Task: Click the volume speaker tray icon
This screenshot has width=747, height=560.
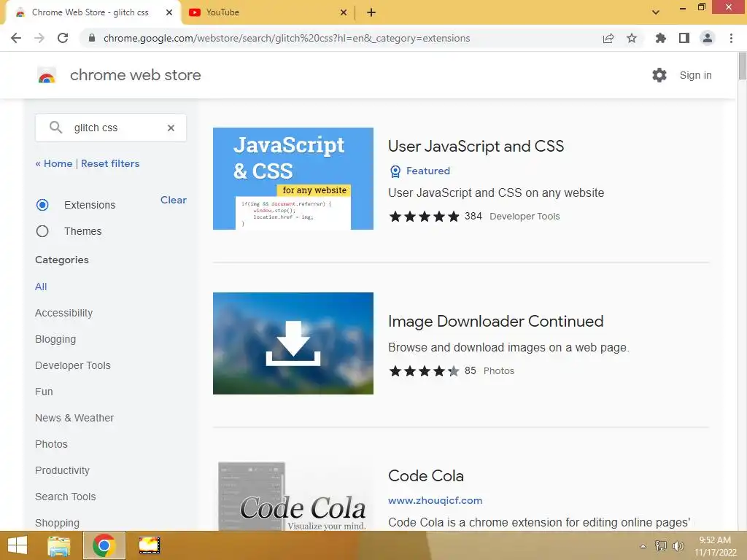Action: pyautogui.click(x=678, y=545)
